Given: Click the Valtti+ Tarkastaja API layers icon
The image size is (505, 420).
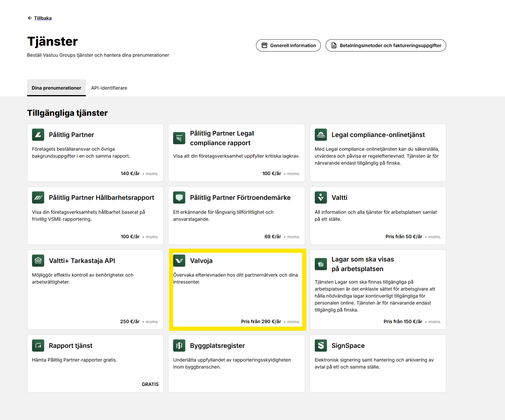Looking at the screenshot, I should click(x=38, y=261).
